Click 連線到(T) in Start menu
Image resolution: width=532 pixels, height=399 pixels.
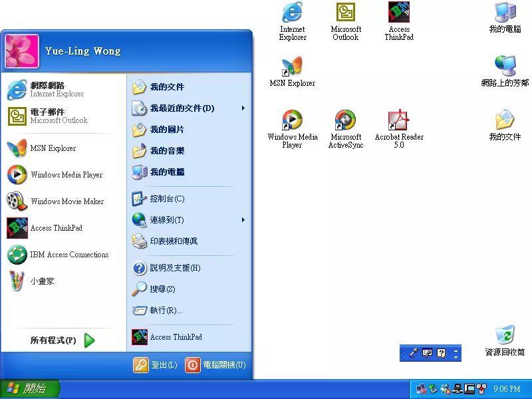[189, 220]
